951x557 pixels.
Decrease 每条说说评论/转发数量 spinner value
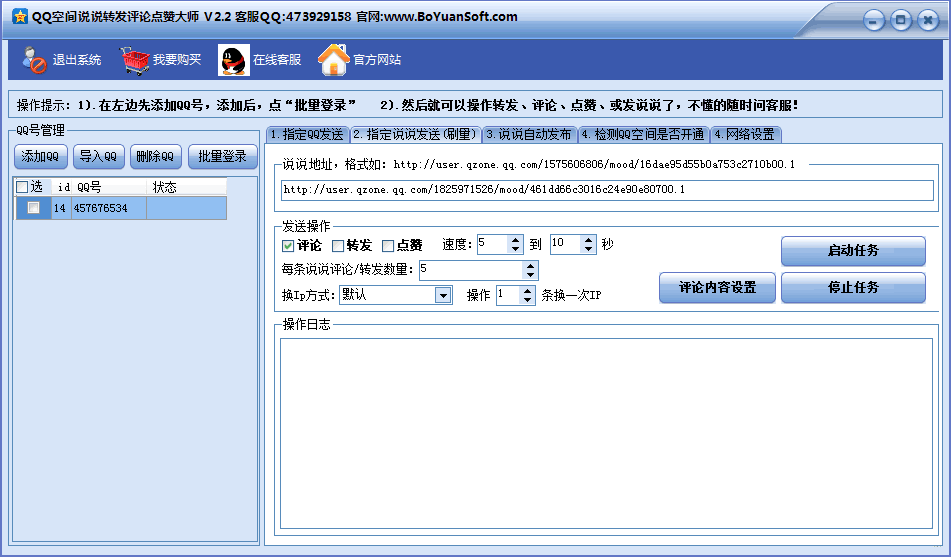coord(530,275)
